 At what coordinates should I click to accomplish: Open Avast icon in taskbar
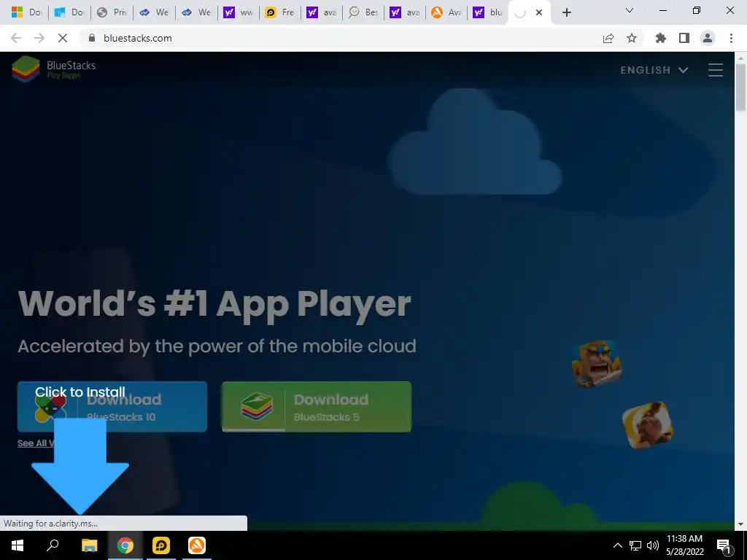pos(197,545)
